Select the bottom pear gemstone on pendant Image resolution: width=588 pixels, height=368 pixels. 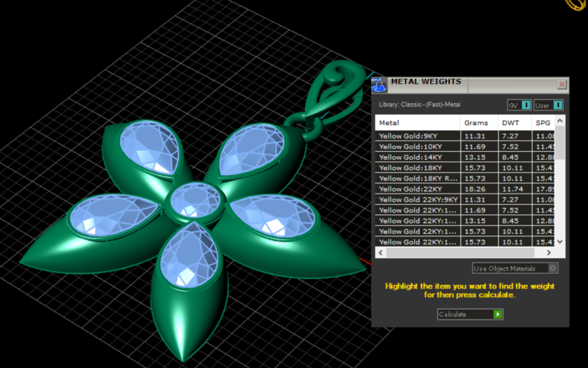[x=190, y=255]
